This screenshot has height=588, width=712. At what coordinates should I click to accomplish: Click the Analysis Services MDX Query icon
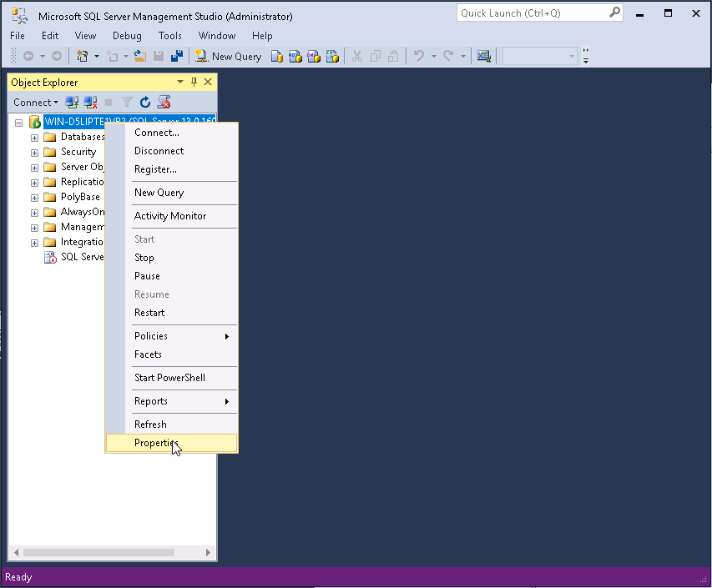pos(295,56)
